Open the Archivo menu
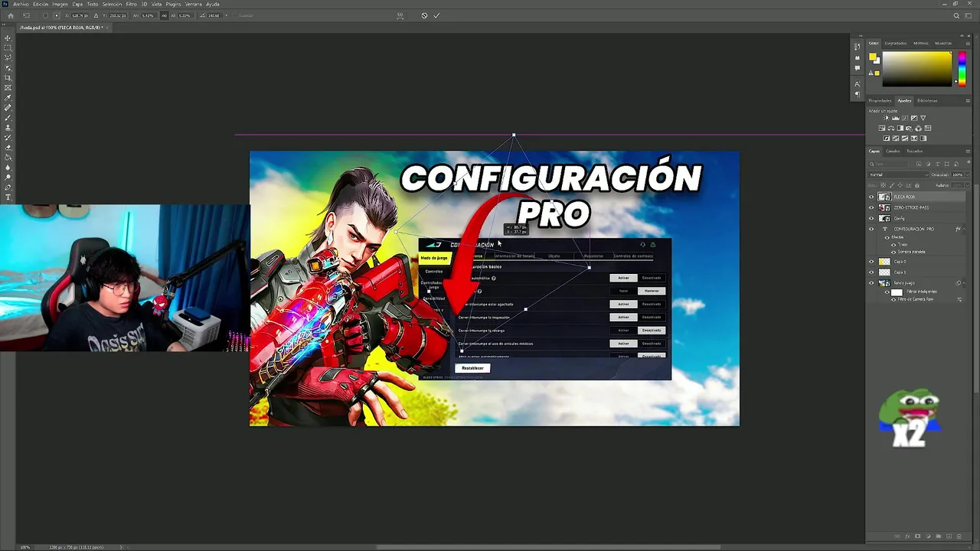The width and height of the screenshot is (980, 551). pos(21,4)
